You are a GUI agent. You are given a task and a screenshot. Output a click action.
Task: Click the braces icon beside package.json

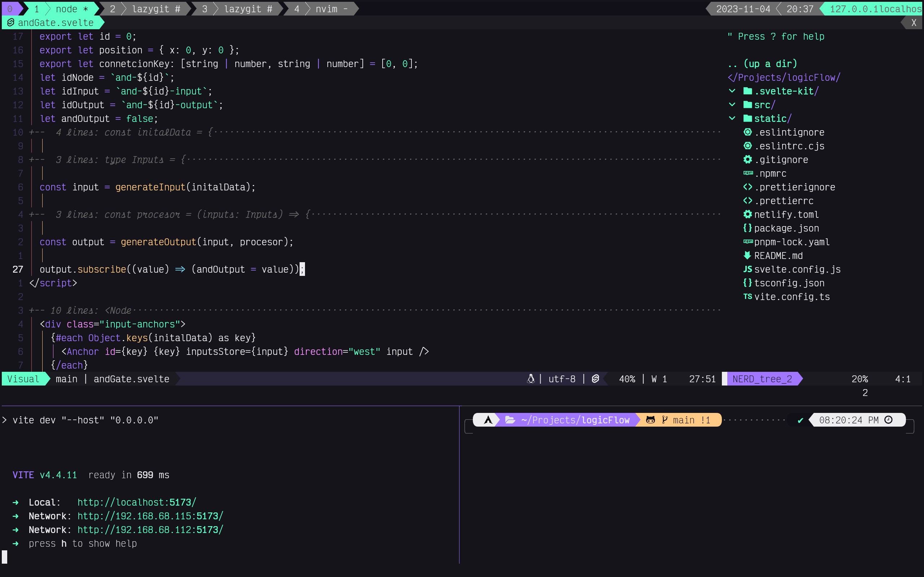[x=748, y=228]
